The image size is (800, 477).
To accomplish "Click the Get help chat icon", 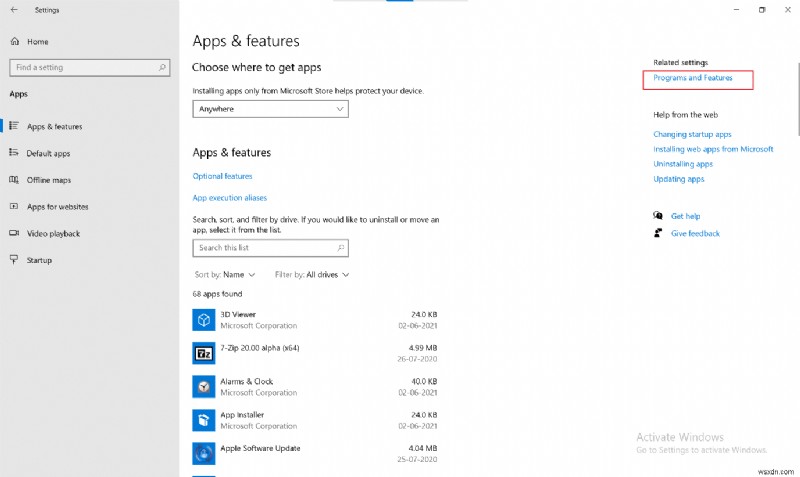I will point(658,216).
